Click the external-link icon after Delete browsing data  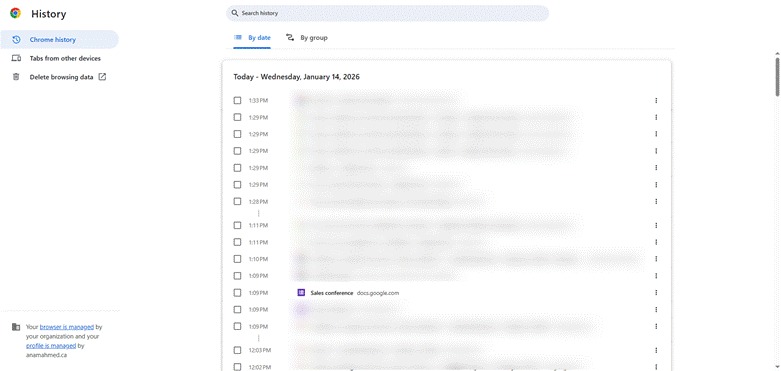click(x=102, y=77)
